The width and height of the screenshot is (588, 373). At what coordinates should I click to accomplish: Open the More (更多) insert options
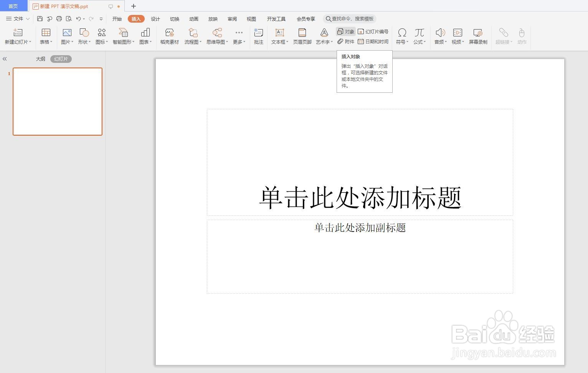(x=239, y=36)
